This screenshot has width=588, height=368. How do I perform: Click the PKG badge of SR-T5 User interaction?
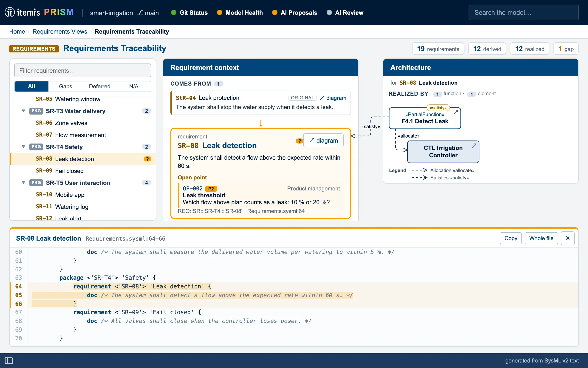coord(36,183)
